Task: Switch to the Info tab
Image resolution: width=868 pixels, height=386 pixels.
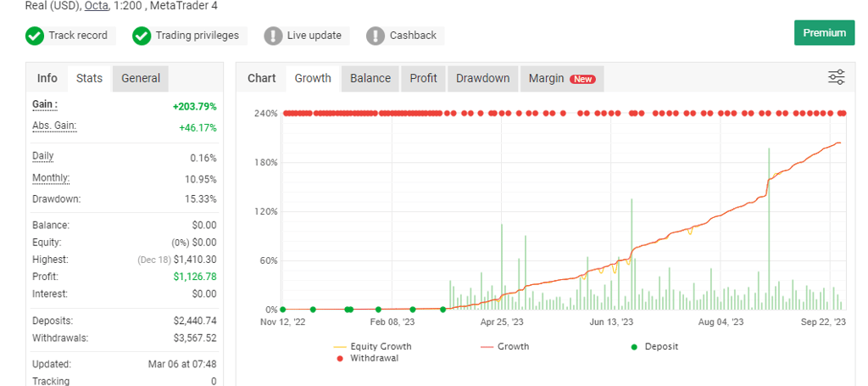Action: click(x=47, y=78)
